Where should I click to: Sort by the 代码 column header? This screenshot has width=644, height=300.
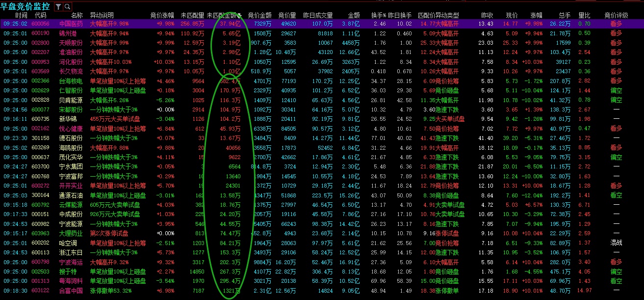click(x=40, y=16)
